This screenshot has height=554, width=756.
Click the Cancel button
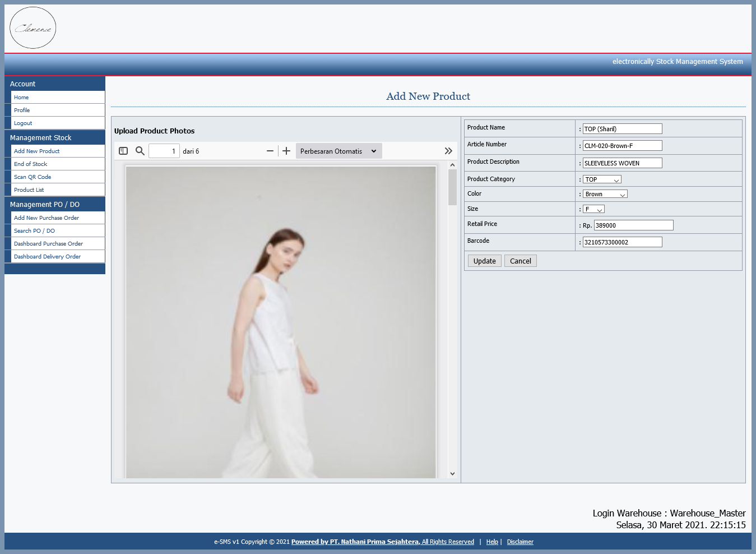521,261
